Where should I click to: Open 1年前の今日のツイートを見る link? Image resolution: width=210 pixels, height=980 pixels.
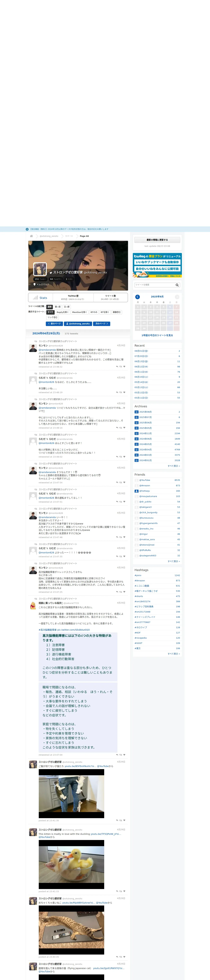(157, 335)
